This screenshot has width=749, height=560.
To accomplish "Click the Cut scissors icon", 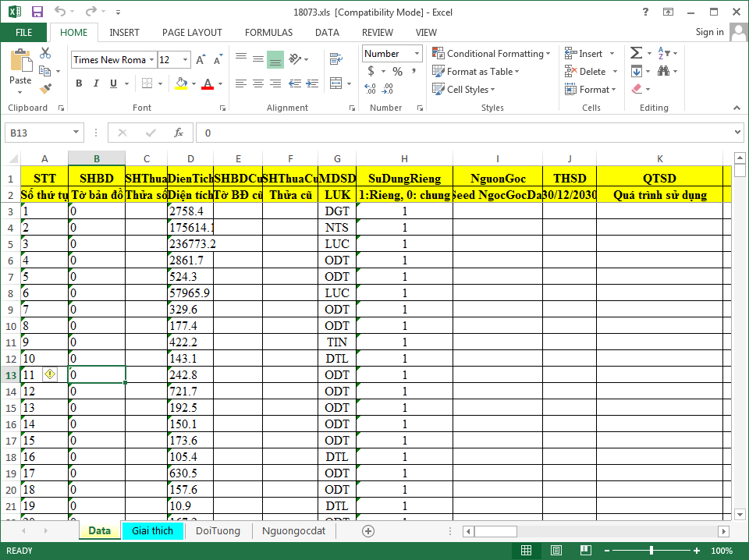I will [45, 53].
